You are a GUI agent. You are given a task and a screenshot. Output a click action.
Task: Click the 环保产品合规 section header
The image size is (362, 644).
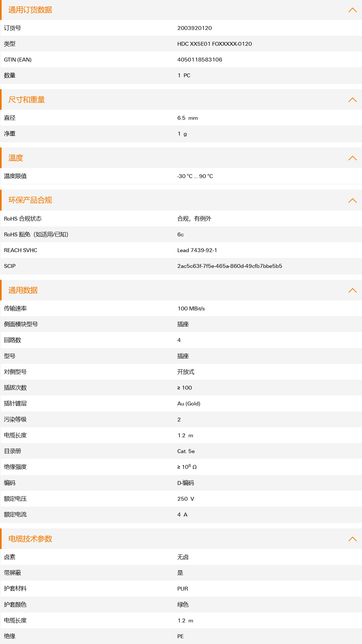pyautogui.click(x=181, y=200)
